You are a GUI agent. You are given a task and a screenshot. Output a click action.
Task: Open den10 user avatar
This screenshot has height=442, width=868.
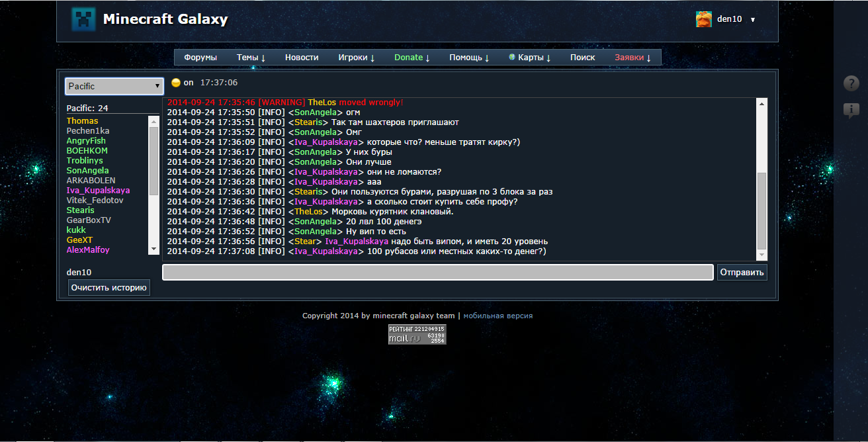coord(704,19)
